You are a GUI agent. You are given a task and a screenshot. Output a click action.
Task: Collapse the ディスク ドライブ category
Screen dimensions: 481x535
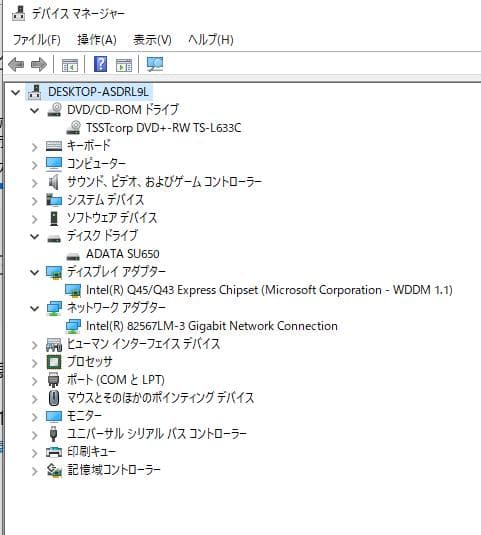coord(34,236)
